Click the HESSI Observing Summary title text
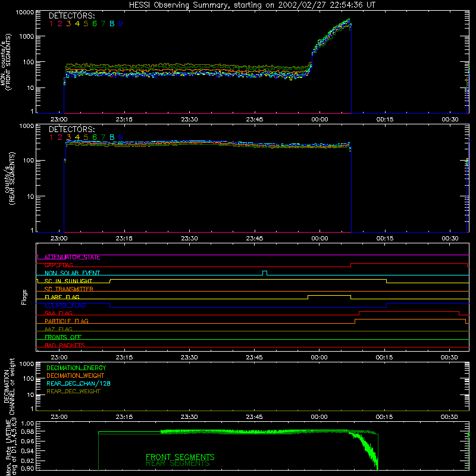 pos(252,5)
